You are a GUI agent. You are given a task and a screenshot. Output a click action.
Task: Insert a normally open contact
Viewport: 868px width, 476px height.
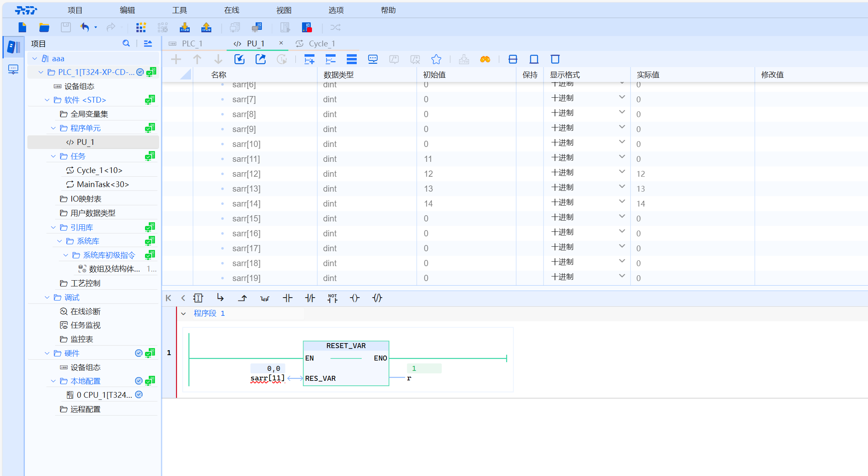click(x=288, y=298)
